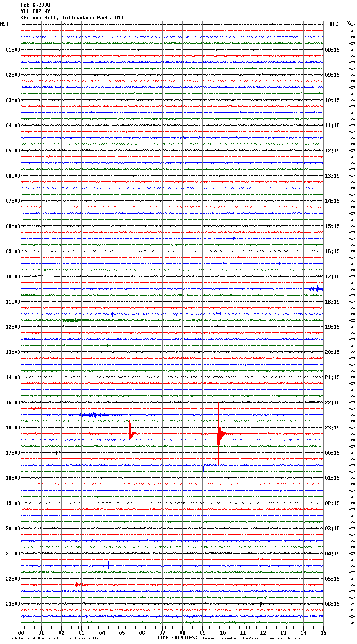Image resolution: width=357 pixels, height=644 pixels.
Task: Select the station code 'YHH EHZ WY'
Action: tap(35, 11)
